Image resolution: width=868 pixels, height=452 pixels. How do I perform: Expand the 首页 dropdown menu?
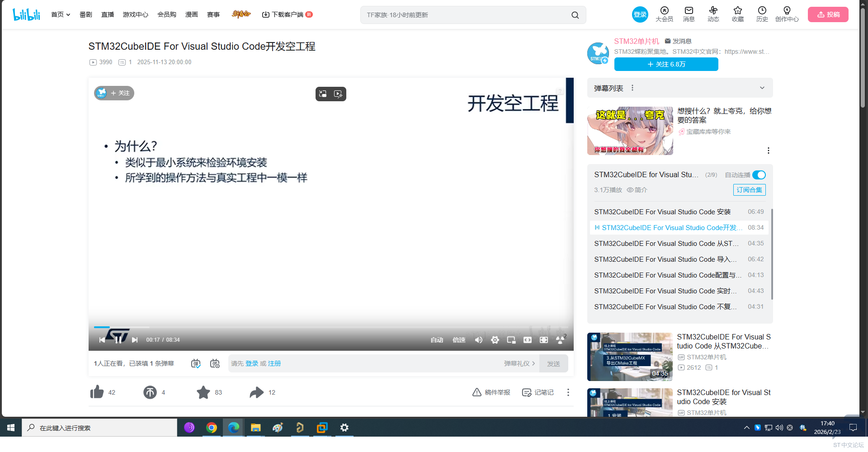61,14
